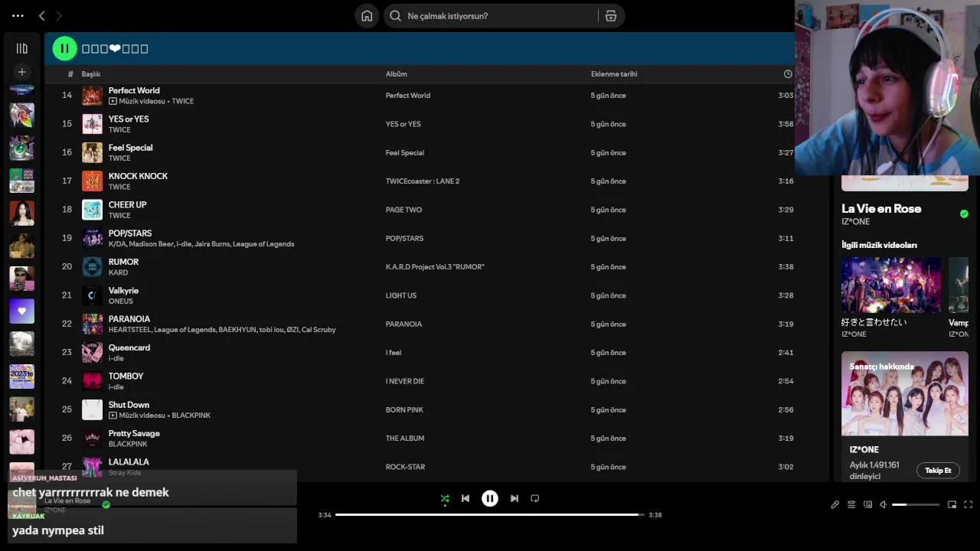Mute with the speaker icon
The height and width of the screenshot is (551, 980).
click(x=883, y=504)
